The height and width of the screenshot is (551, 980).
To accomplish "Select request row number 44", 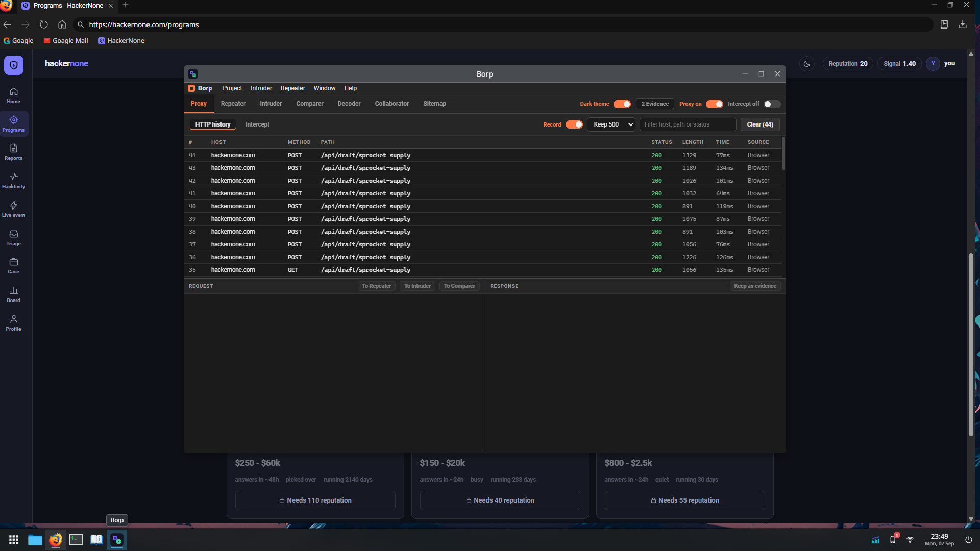I will 482,155.
